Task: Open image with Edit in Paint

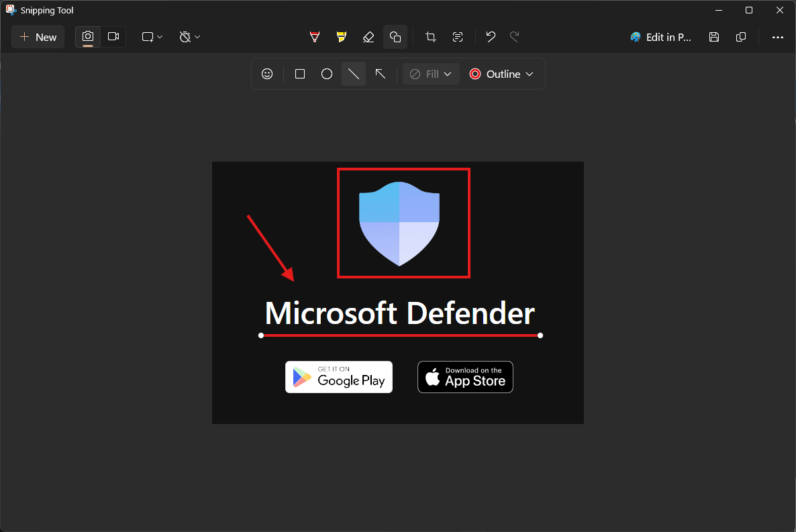Action: pos(660,37)
